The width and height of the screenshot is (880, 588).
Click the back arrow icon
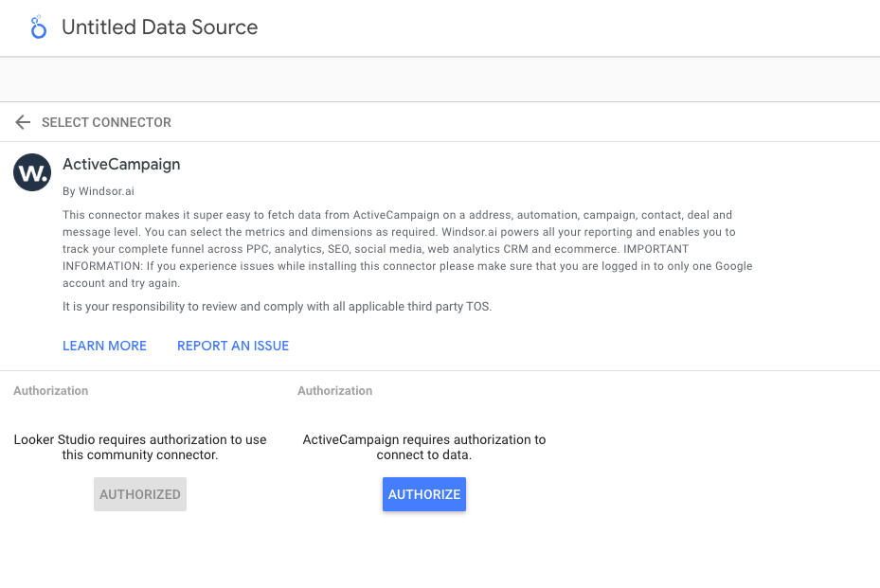click(x=23, y=122)
